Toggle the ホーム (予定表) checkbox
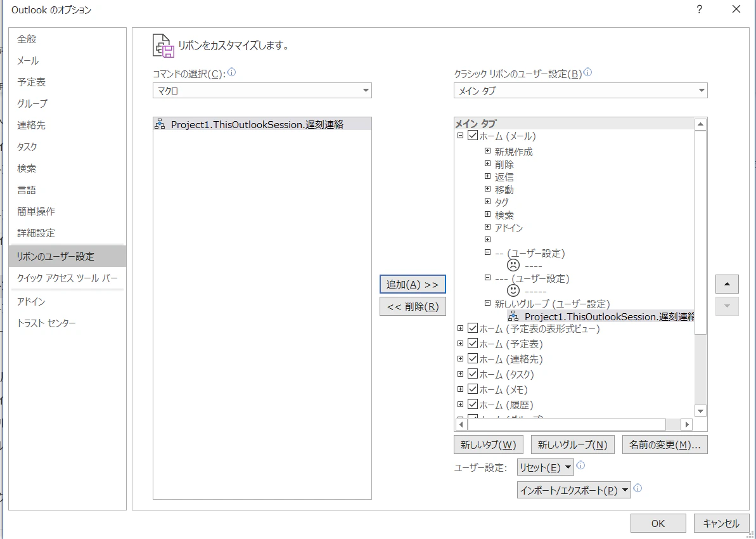The width and height of the screenshot is (756, 539). click(x=473, y=344)
